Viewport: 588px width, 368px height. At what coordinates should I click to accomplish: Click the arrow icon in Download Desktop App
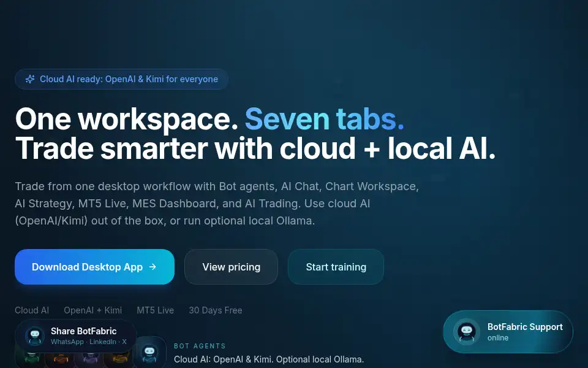click(153, 267)
